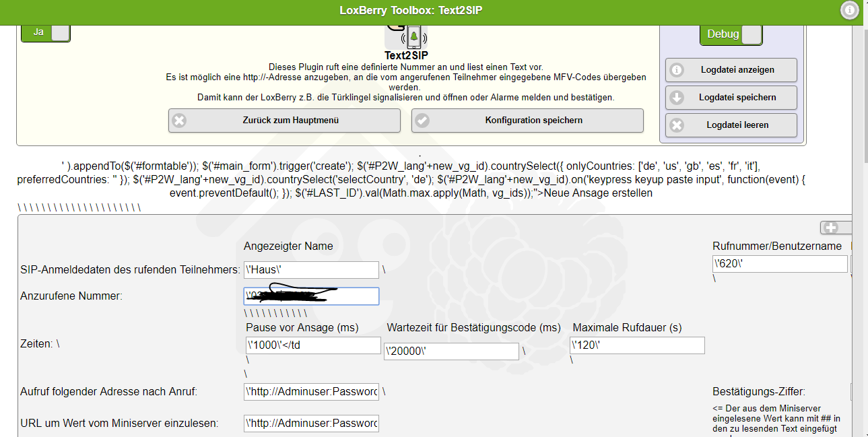Focus the Maximale Rufdauer field showing 120
The width and height of the screenshot is (868, 437).
(637, 345)
